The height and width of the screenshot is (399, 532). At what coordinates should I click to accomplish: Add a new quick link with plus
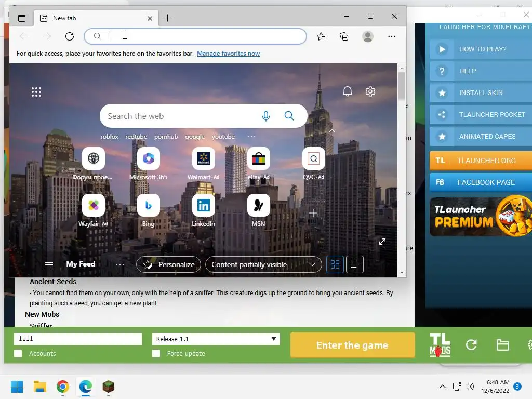(x=313, y=213)
